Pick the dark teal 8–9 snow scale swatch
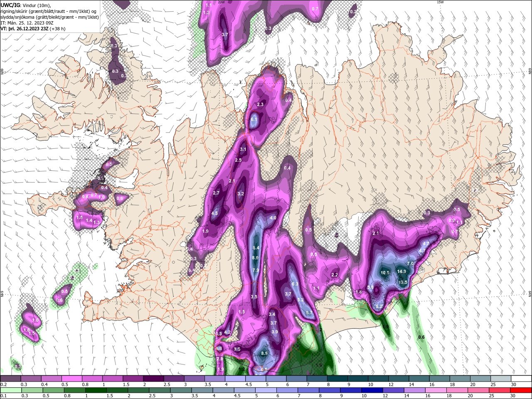This screenshot has height=399, width=532. [x=337, y=379]
